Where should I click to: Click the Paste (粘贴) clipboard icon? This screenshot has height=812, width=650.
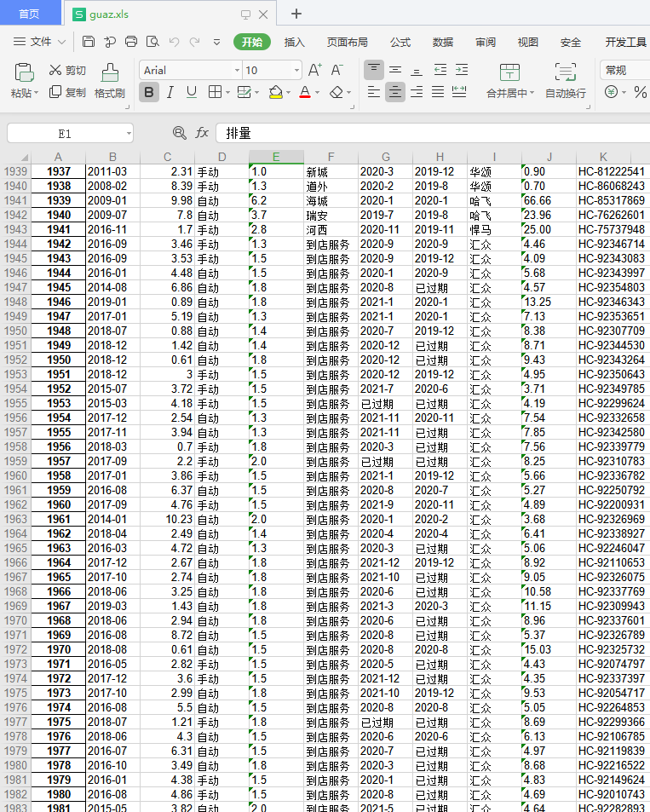pyautogui.click(x=24, y=73)
